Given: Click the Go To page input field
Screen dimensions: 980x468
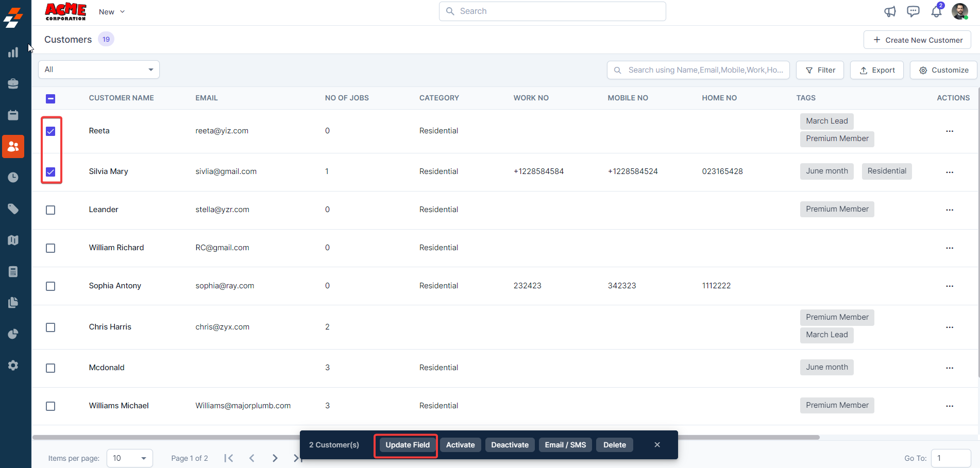Looking at the screenshot, I should (951, 458).
